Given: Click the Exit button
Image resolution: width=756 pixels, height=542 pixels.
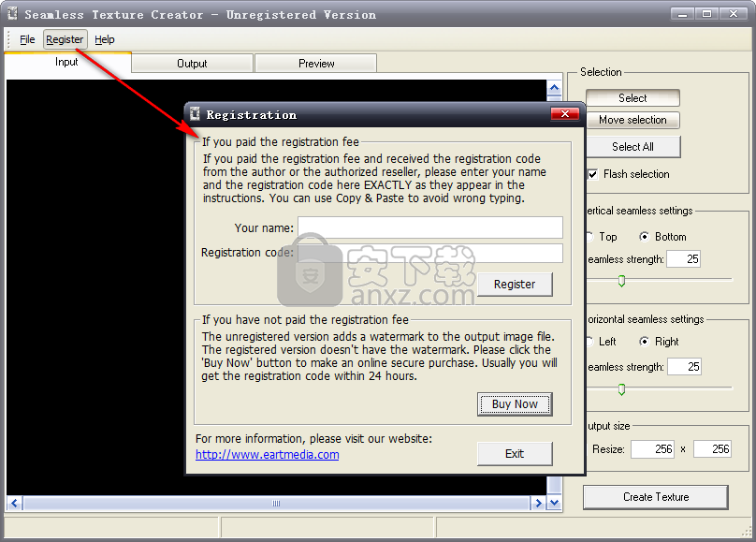Looking at the screenshot, I should tap(515, 454).
